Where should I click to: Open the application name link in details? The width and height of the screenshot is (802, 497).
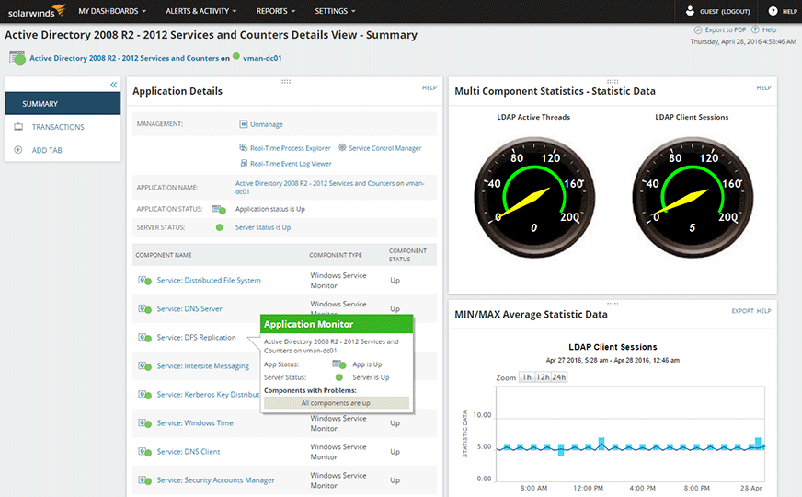point(329,187)
